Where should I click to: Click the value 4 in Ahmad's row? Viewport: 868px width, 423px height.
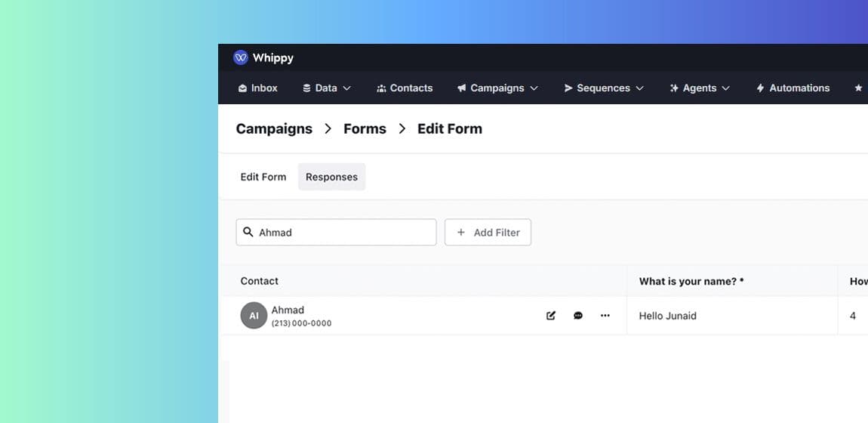(853, 316)
